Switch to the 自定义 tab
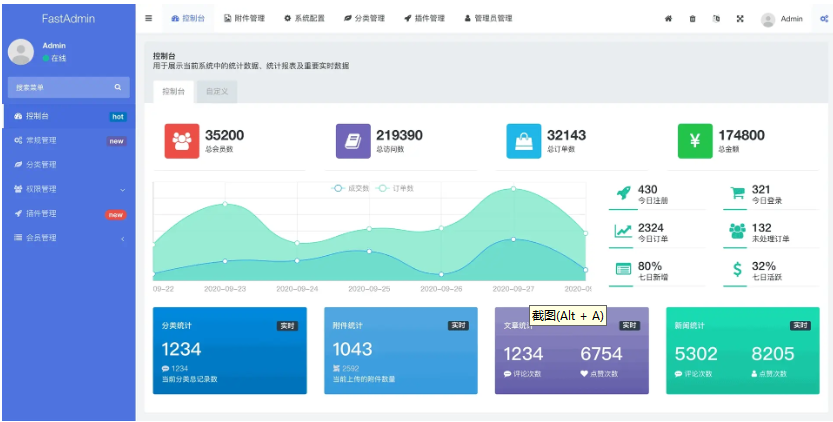This screenshot has width=833, height=422. 217,91
